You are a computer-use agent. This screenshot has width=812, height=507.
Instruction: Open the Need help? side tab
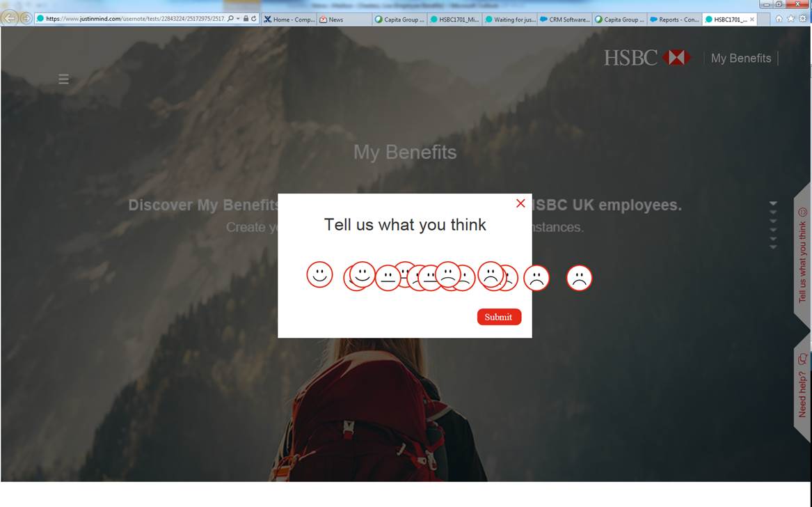coord(802,387)
